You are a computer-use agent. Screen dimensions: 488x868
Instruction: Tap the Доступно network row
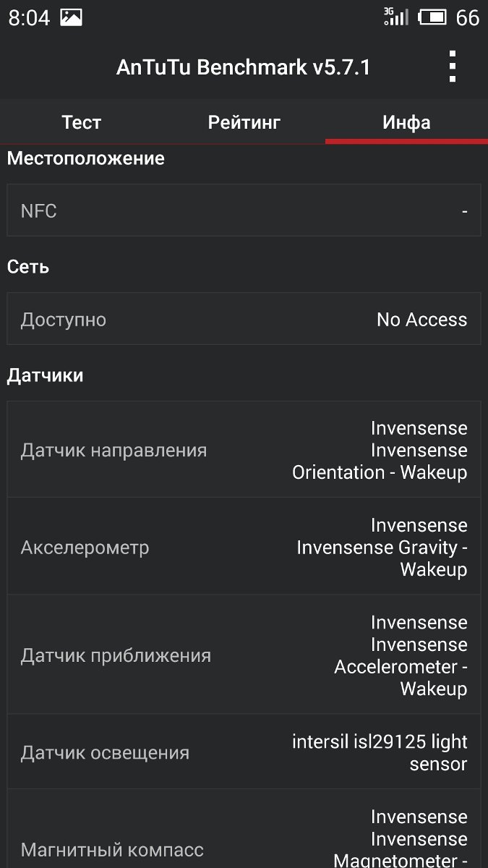(244, 319)
